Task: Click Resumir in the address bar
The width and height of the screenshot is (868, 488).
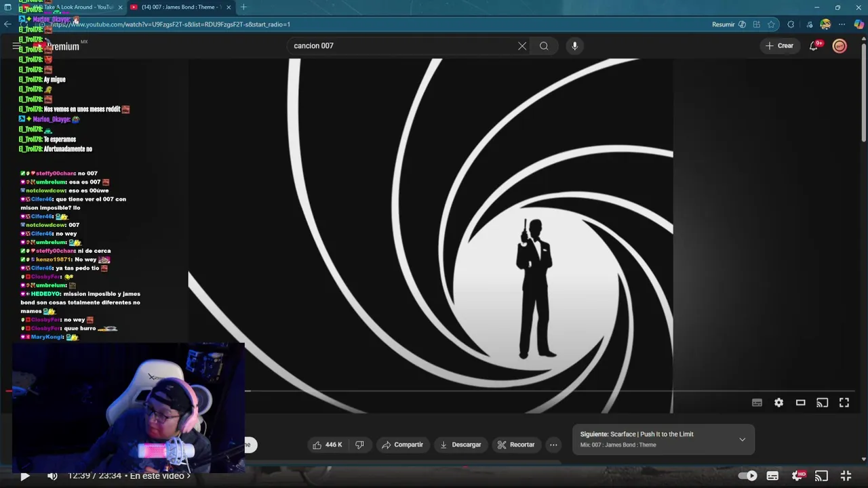Action: tap(723, 24)
